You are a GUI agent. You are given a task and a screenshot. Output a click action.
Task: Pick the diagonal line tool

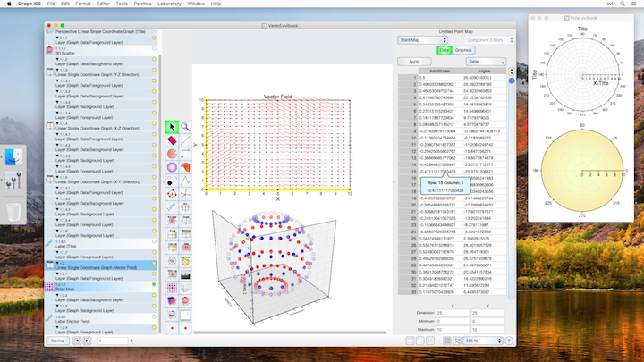[x=186, y=140]
